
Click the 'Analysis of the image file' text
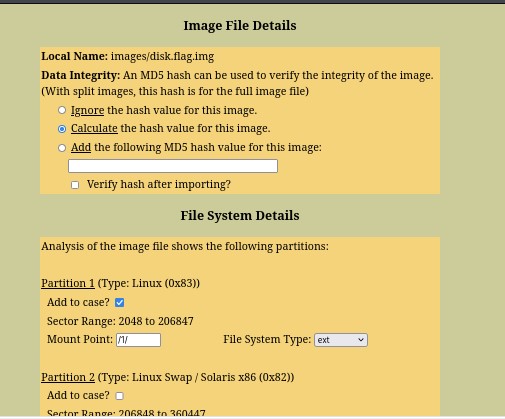(185, 246)
